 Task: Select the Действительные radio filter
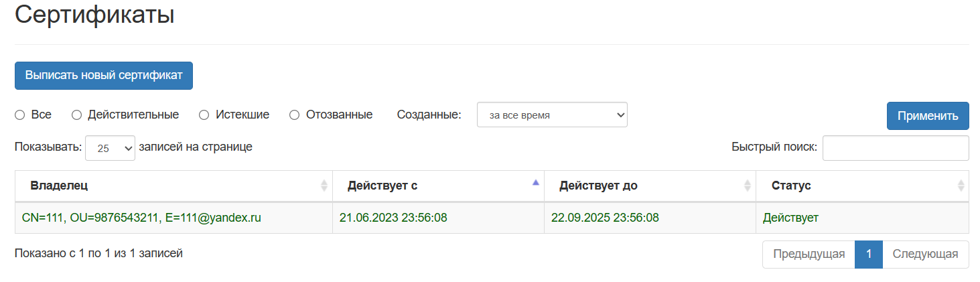[x=76, y=115]
